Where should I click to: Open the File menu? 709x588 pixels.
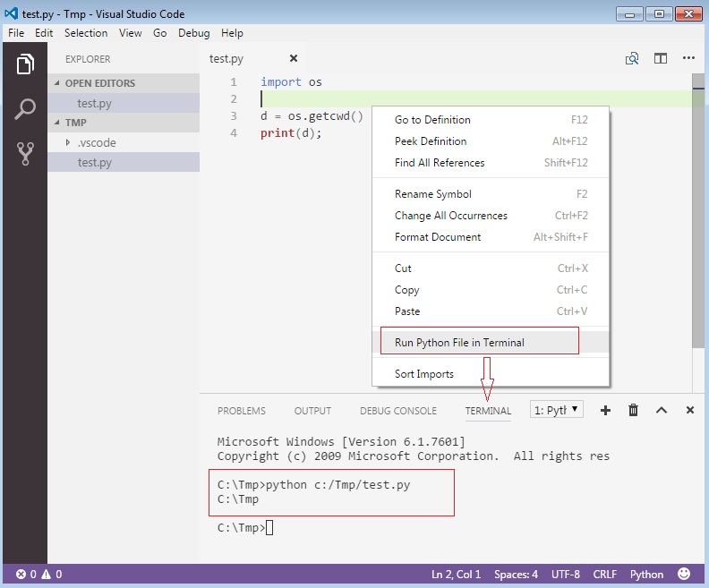(16, 33)
